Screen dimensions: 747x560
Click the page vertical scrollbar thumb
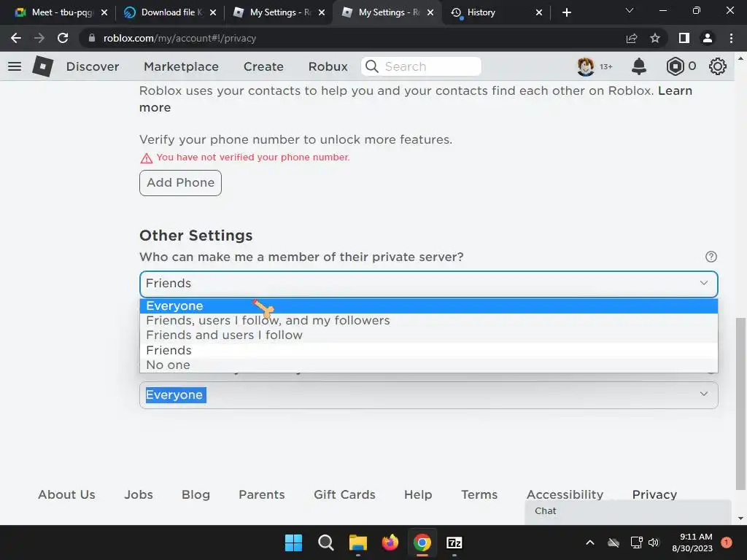coord(740,404)
